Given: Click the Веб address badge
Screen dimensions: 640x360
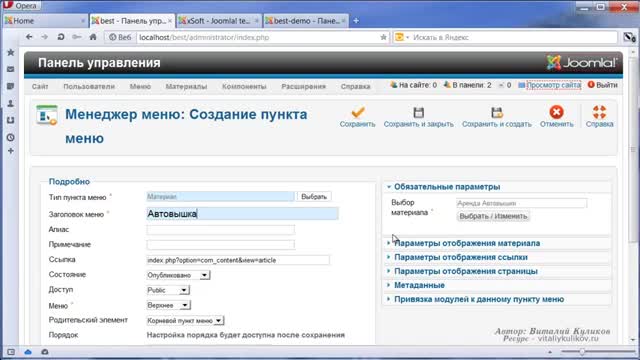Looking at the screenshot, I should (x=120, y=37).
